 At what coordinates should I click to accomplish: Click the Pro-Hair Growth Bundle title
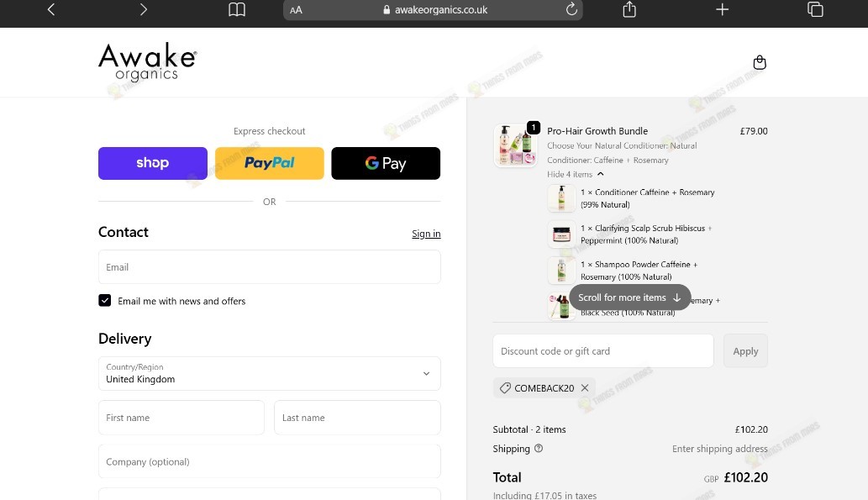(597, 131)
